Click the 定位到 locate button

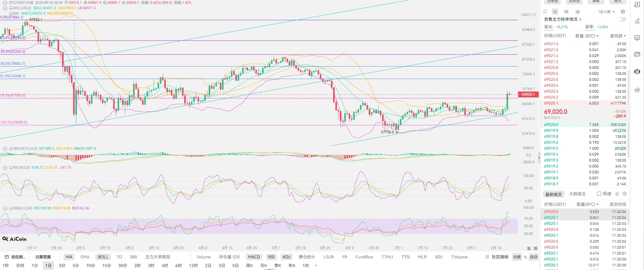pos(15,257)
